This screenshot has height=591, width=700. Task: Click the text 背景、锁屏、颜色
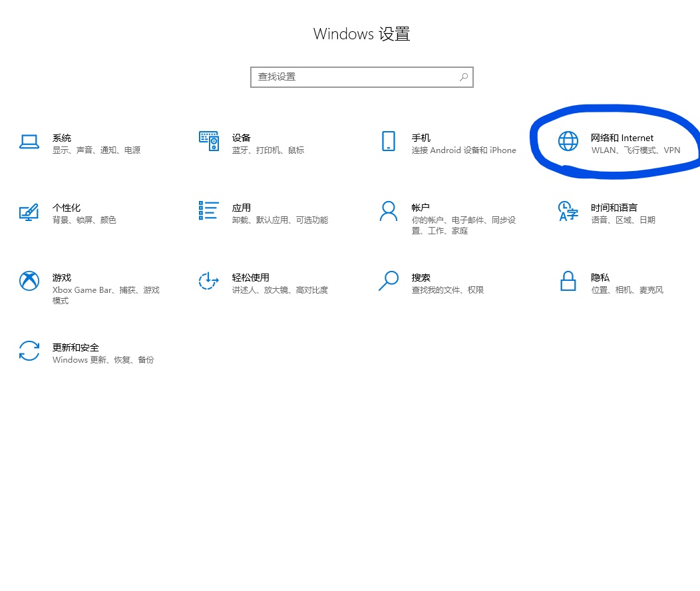pyautogui.click(x=85, y=220)
